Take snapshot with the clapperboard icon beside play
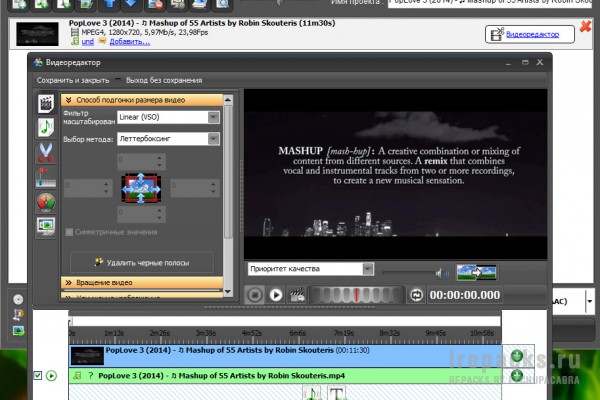 297,295
